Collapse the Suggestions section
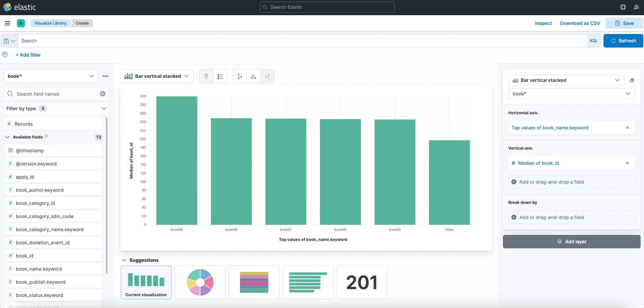 tap(124, 260)
